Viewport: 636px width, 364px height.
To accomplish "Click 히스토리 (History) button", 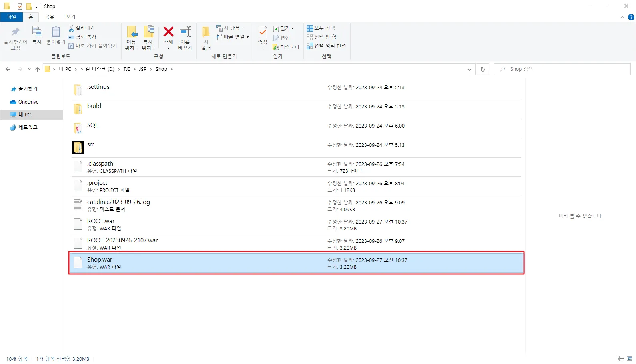I will click(286, 47).
